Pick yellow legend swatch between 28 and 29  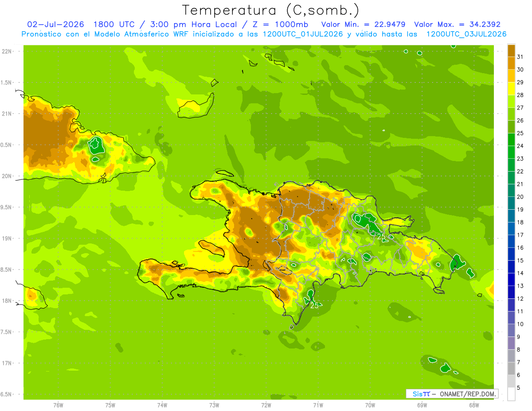511,88
